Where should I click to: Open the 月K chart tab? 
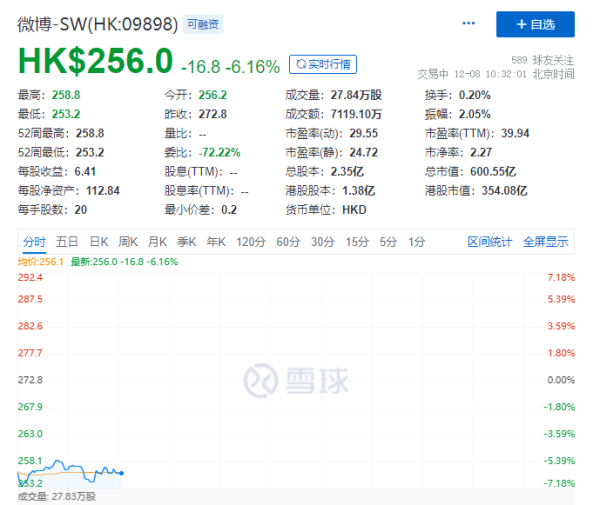157,242
